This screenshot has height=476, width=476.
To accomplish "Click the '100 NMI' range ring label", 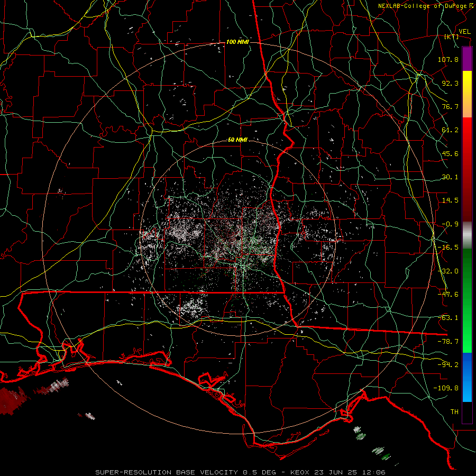I will click(237, 42).
